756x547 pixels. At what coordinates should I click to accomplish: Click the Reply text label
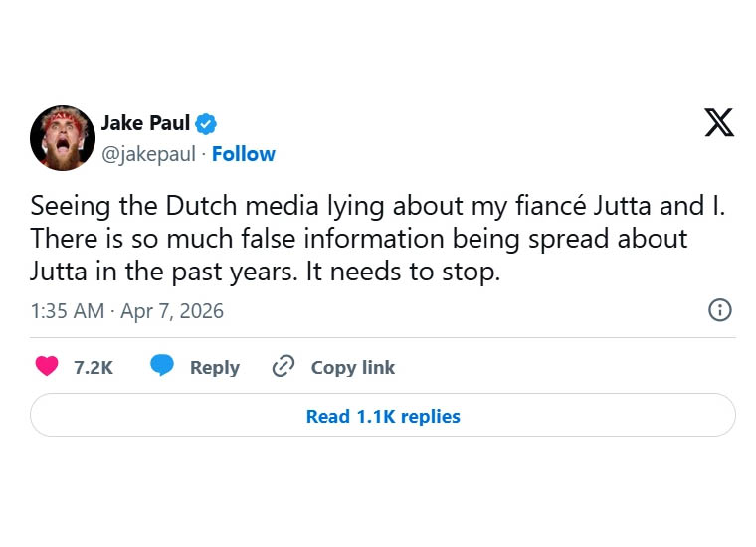click(215, 368)
